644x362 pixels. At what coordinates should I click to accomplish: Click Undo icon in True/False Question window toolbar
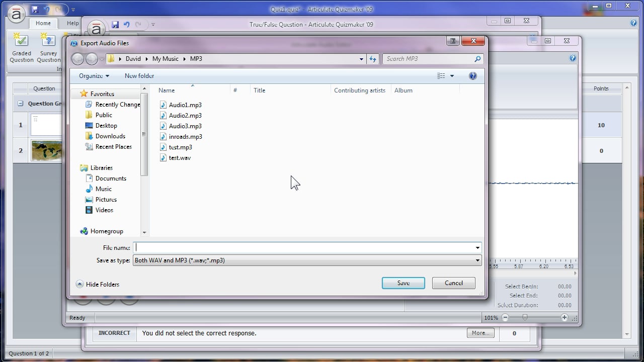click(127, 24)
